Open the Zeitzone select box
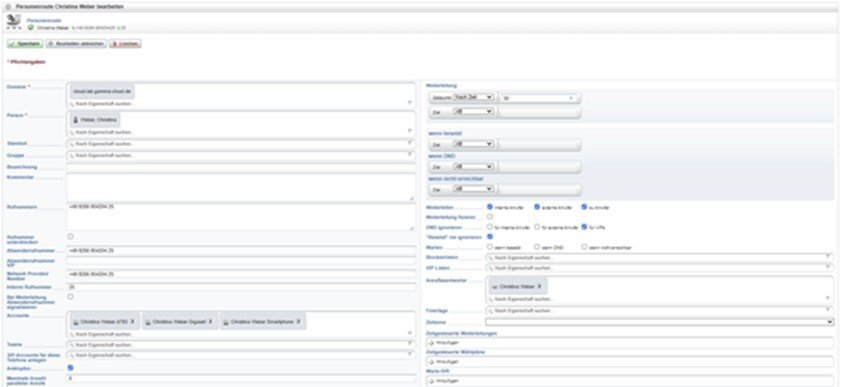The image size is (841, 387). point(660,322)
